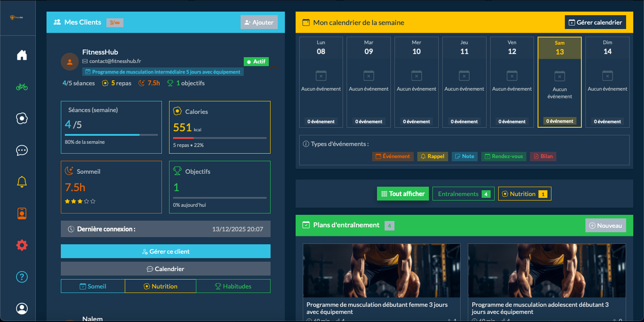Screen dimensions: 644x322
Task: Toggle the 'Entraînements' calendar filter
Action: (463, 193)
